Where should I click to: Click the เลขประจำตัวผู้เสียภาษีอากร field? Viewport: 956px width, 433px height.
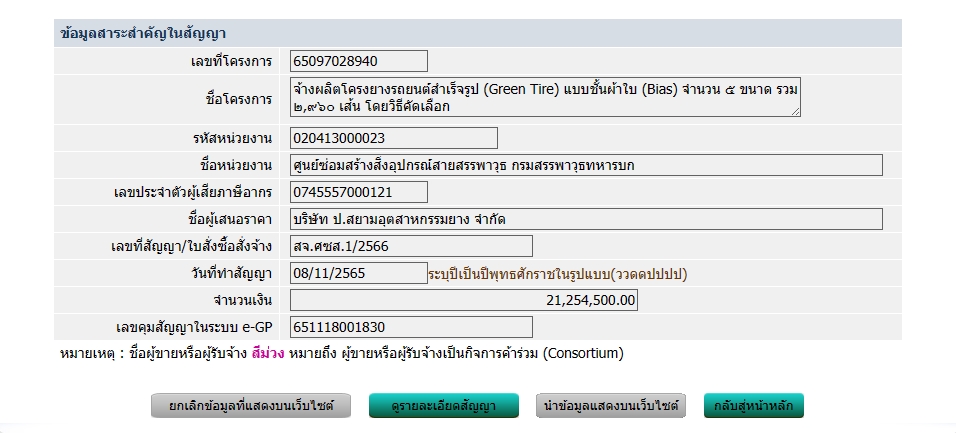[358, 192]
